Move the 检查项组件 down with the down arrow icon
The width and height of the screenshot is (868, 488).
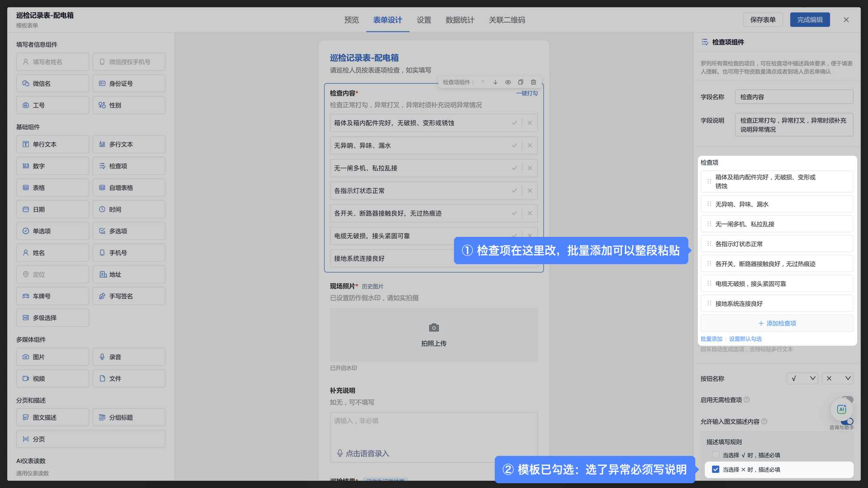(x=495, y=82)
